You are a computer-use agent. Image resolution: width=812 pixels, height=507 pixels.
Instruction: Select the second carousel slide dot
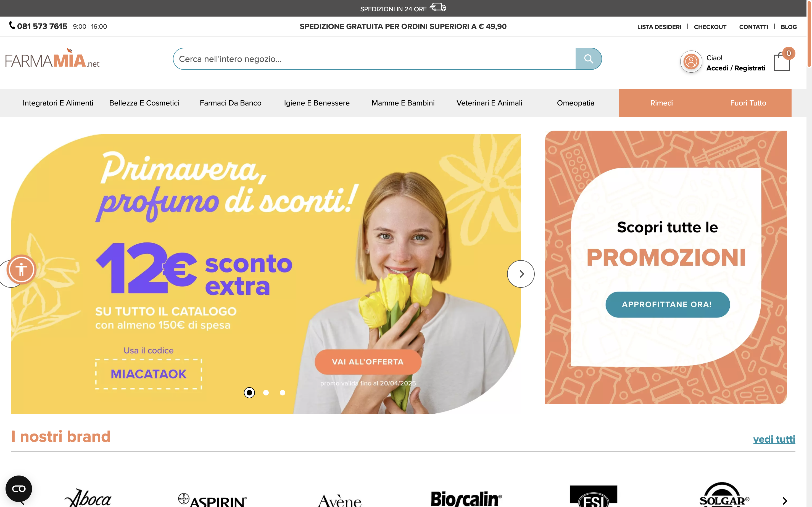[x=266, y=393]
